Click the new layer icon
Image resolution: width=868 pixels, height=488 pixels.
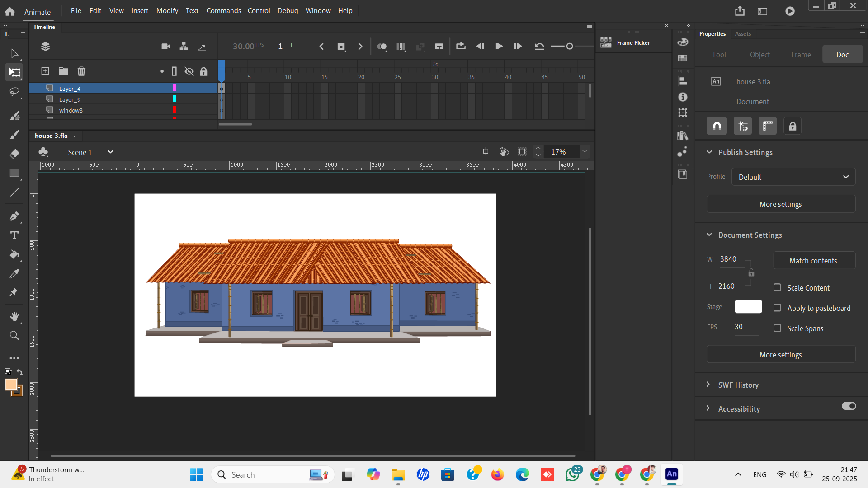click(45, 71)
